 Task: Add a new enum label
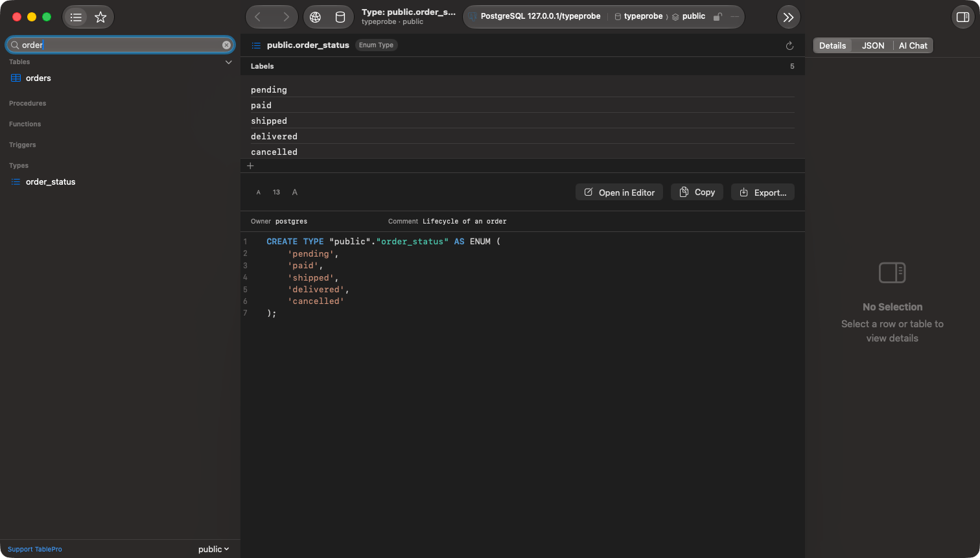251,166
